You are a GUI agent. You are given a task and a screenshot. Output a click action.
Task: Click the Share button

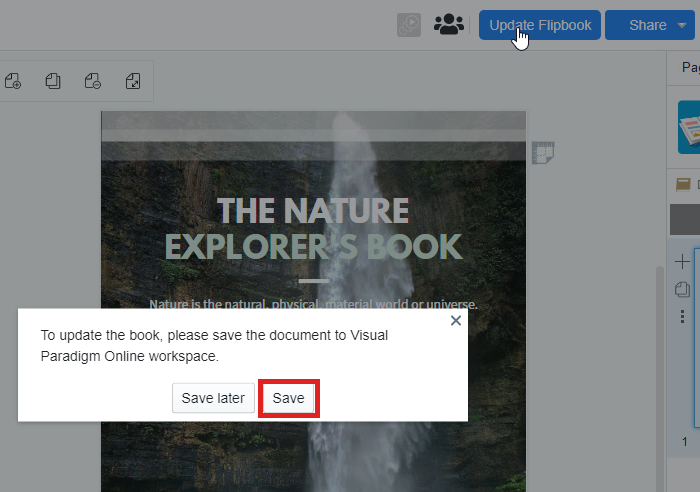point(646,25)
